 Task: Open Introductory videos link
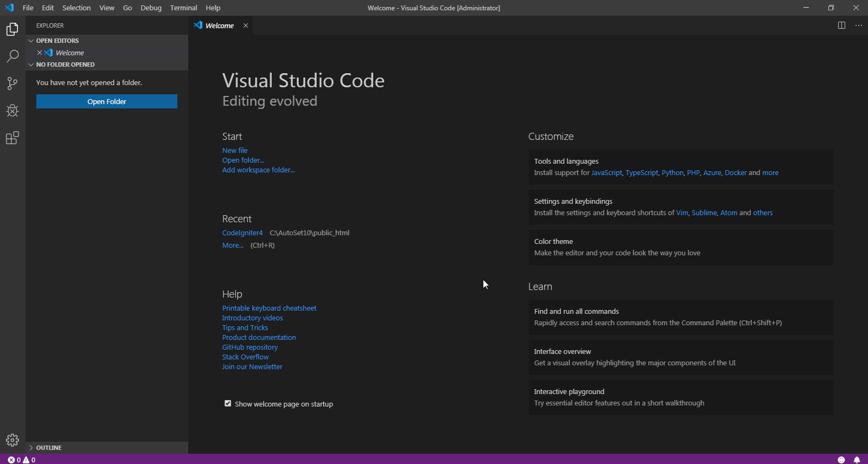[x=252, y=318]
